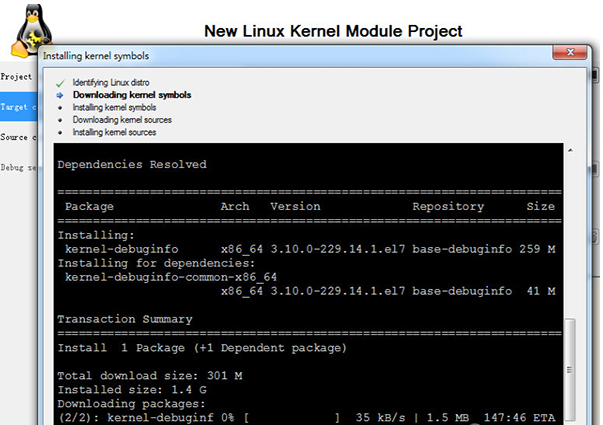Click the bold Downloading kernel symbols step
This screenshot has height=425, width=603.
tap(132, 95)
